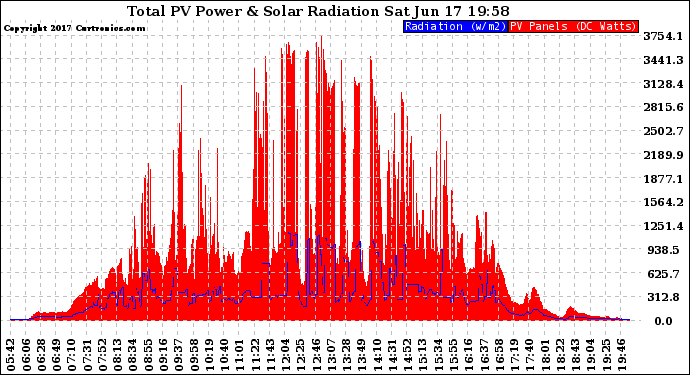690x375 pixels.
Task: Click the x-axis time label 18:01
Action: (545, 355)
